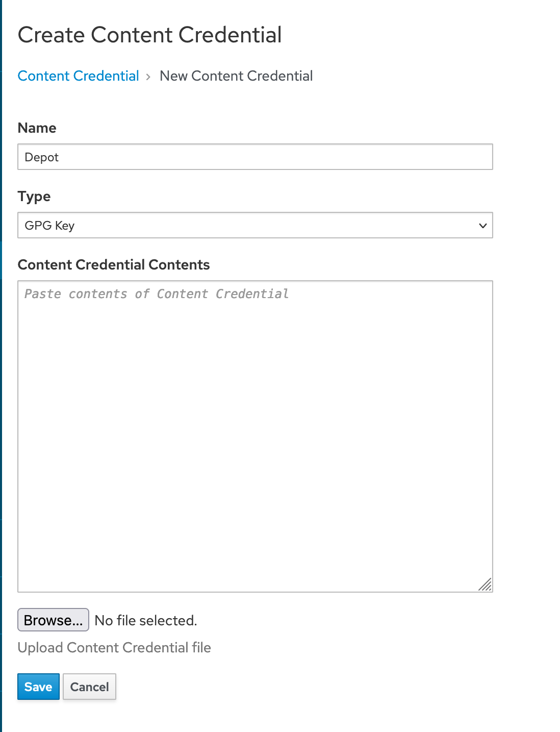Viewport: 560px width, 732px height.
Task: Place cursor on the Depot text
Action: click(x=42, y=157)
